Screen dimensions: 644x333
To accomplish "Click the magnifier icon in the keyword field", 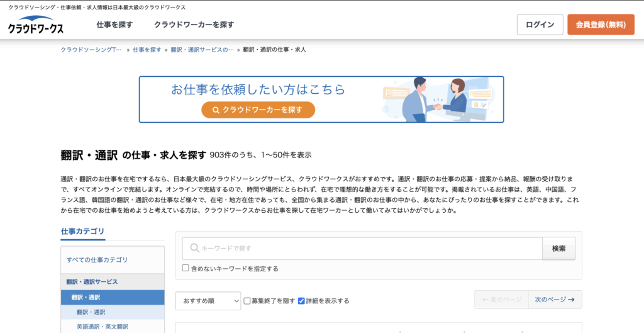I will point(195,248).
